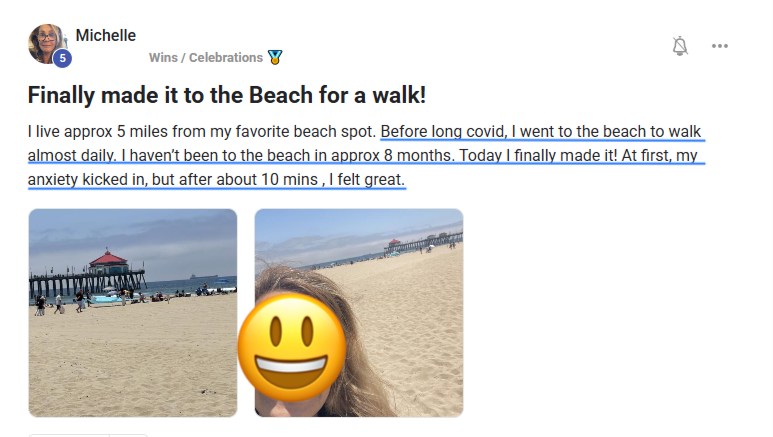The height and width of the screenshot is (437, 773).
Task: Click the post title about the Beach walk
Action: [x=227, y=96]
